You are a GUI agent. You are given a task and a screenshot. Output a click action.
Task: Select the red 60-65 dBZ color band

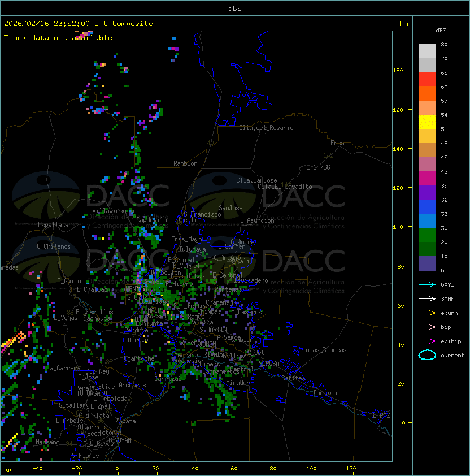[427, 80]
